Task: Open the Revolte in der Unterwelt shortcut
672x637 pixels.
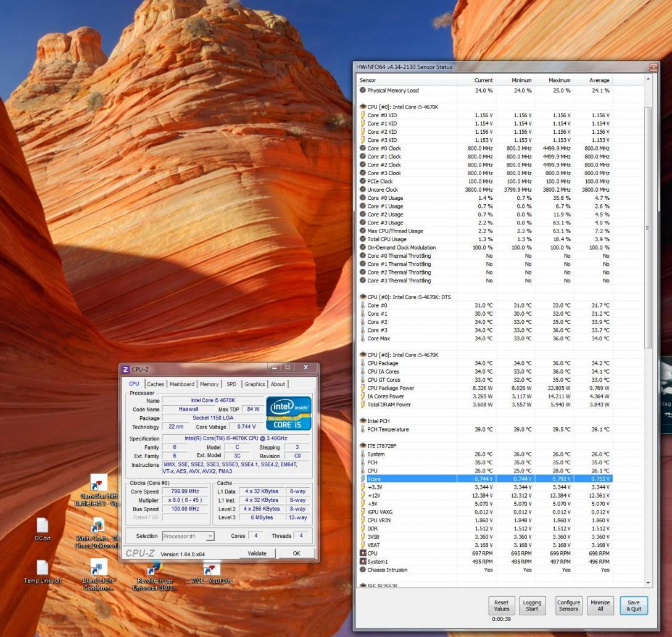Action: pyautogui.click(x=155, y=575)
